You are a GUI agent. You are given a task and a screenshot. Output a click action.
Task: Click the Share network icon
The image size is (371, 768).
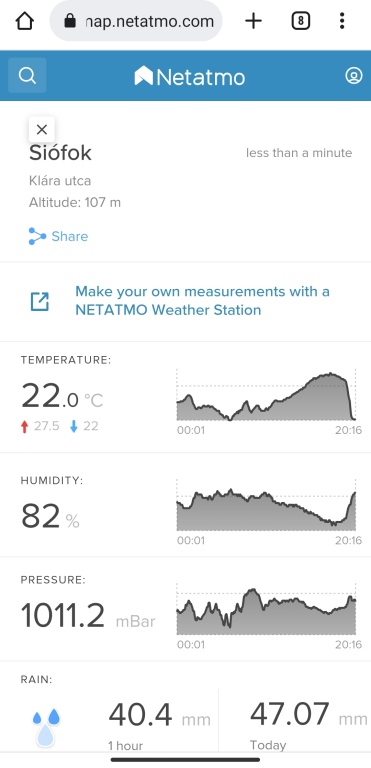pyautogui.click(x=37, y=236)
